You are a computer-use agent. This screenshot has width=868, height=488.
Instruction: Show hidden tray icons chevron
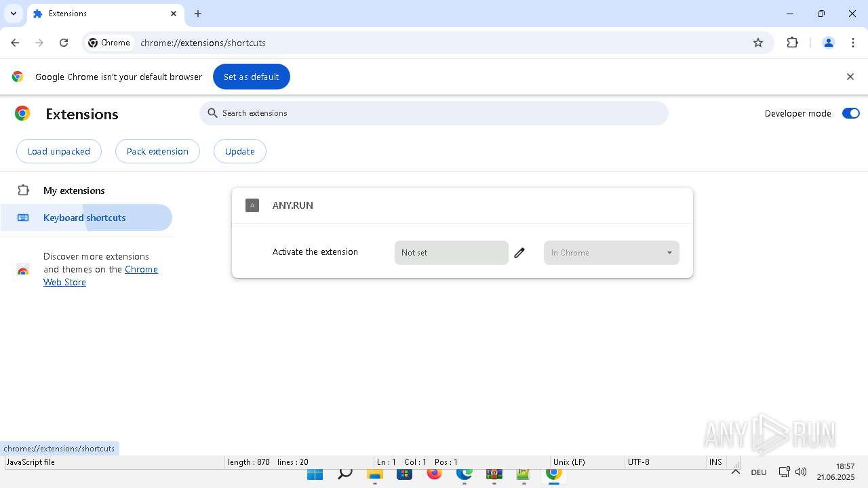(736, 472)
